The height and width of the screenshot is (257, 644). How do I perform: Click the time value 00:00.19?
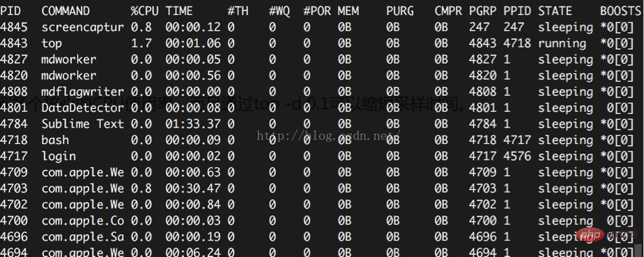tap(193, 237)
